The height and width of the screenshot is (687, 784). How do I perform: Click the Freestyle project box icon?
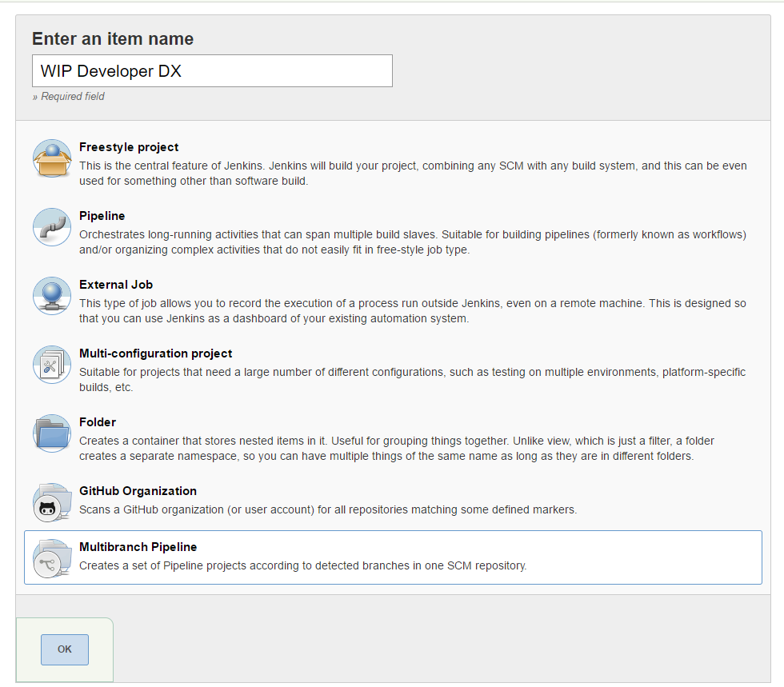coord(52,158)
